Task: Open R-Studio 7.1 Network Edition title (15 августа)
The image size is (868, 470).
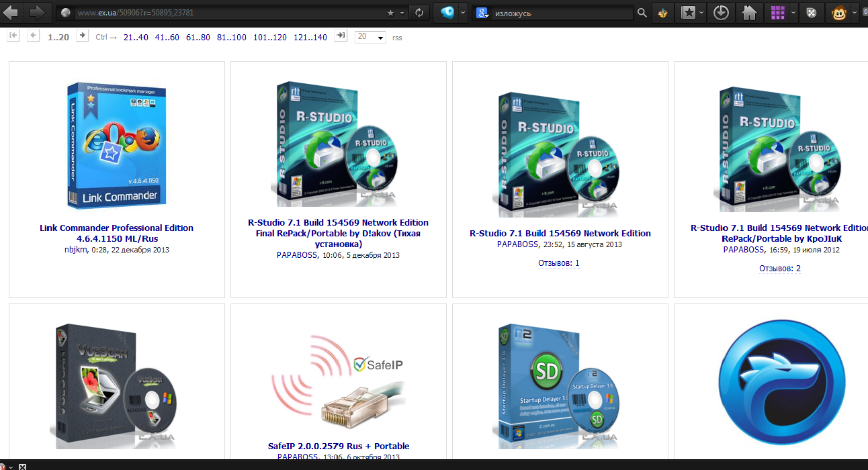Action: (560, 234)
